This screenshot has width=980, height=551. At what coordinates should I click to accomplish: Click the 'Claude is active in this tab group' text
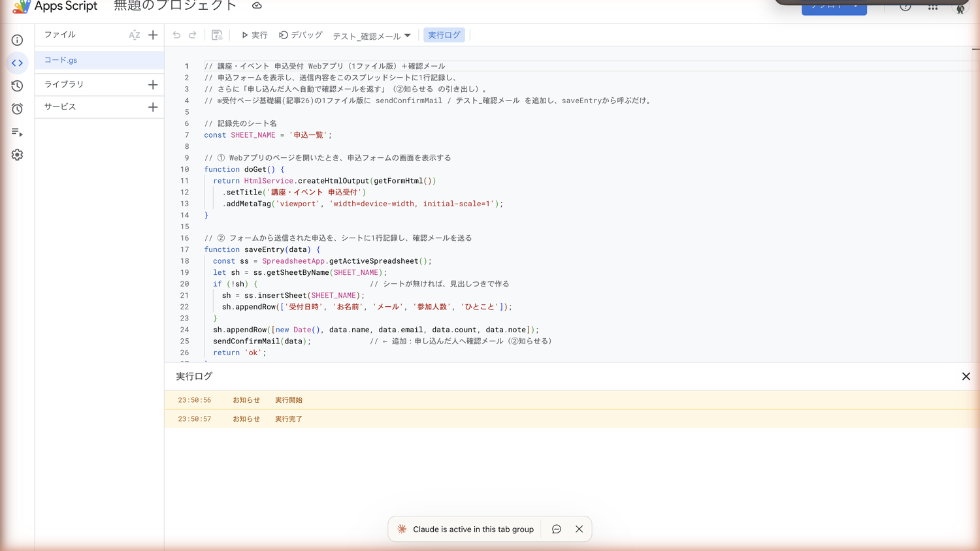tap(473, 529)
